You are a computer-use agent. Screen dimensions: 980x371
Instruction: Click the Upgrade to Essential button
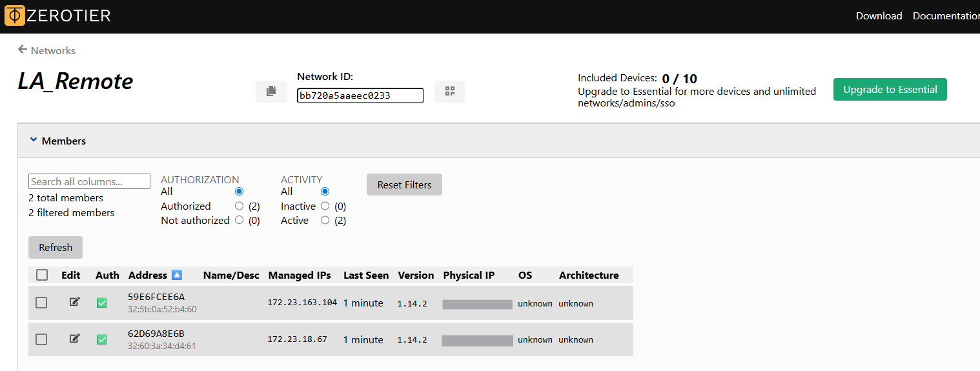click(890, 90)
